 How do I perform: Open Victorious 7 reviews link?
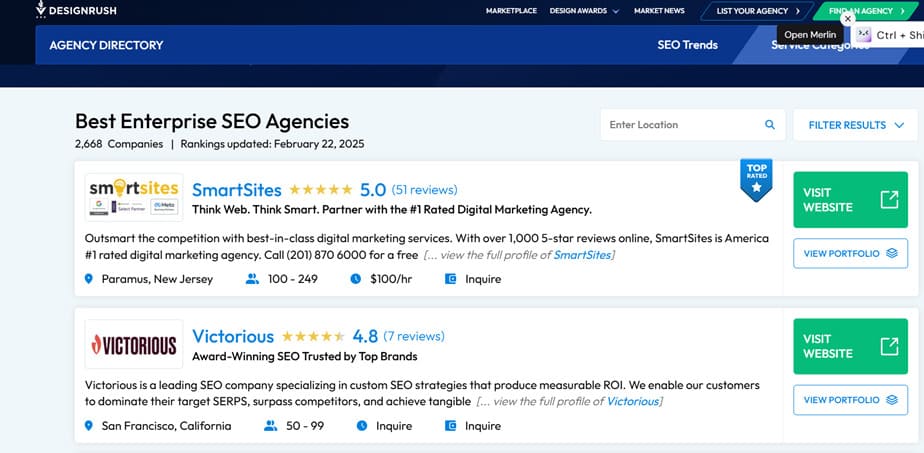pos(414,336)
